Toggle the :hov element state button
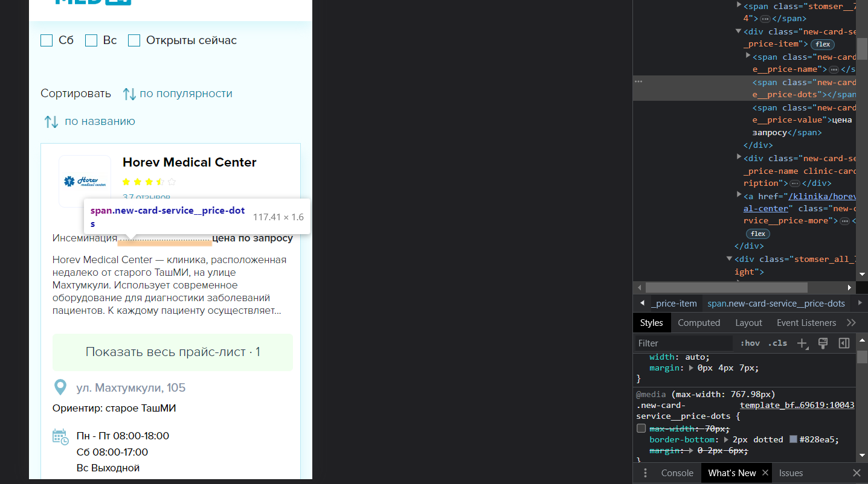Viewport: 868px width, 484px height. coord(750,343)
